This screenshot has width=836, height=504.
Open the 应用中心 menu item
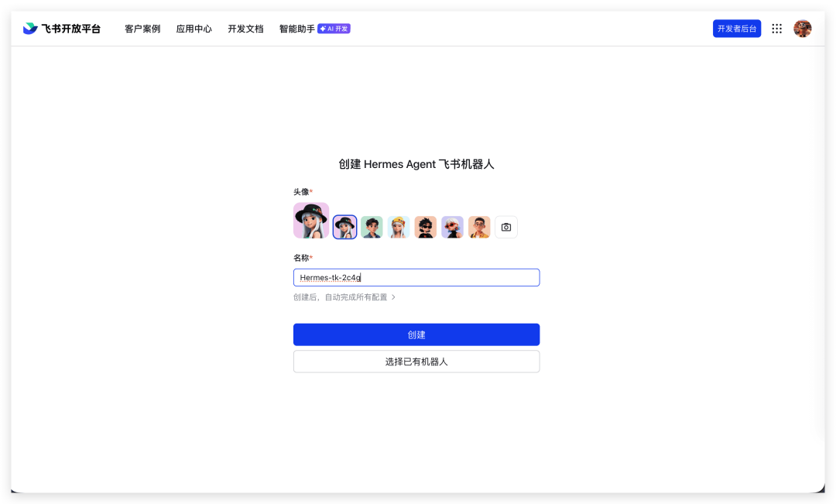click(x=194, y=29)
